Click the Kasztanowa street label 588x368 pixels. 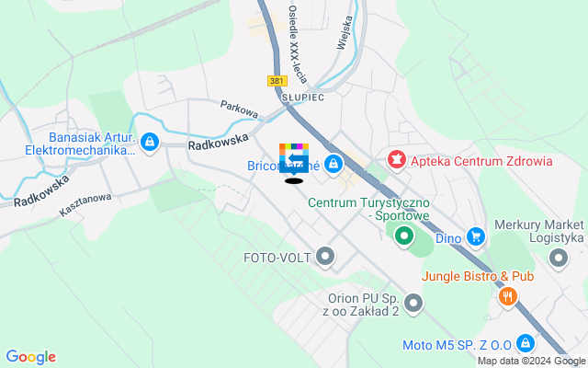[x=85, y=205]
